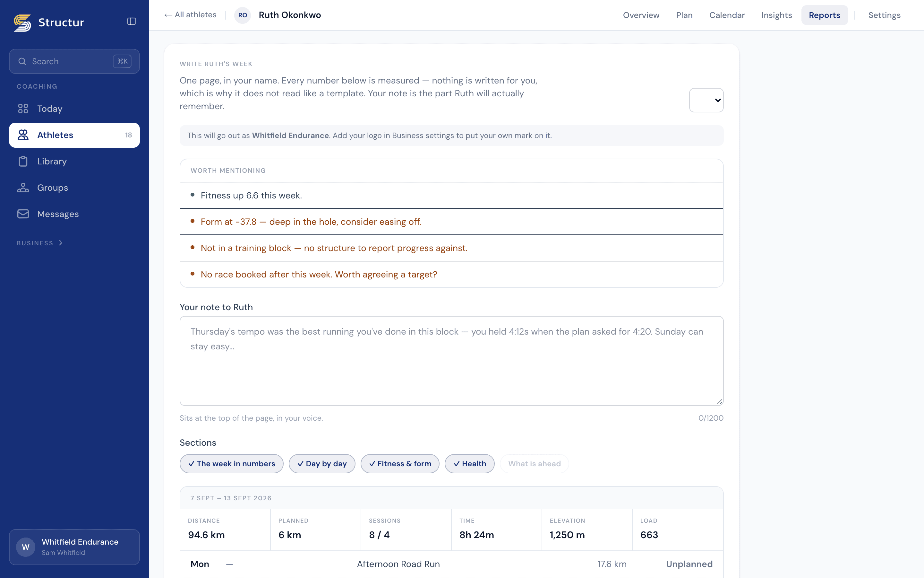Click the 'Form at -37.8' warning item
Viewport: 924px width, 578px height.
click(x=451, y=222)
